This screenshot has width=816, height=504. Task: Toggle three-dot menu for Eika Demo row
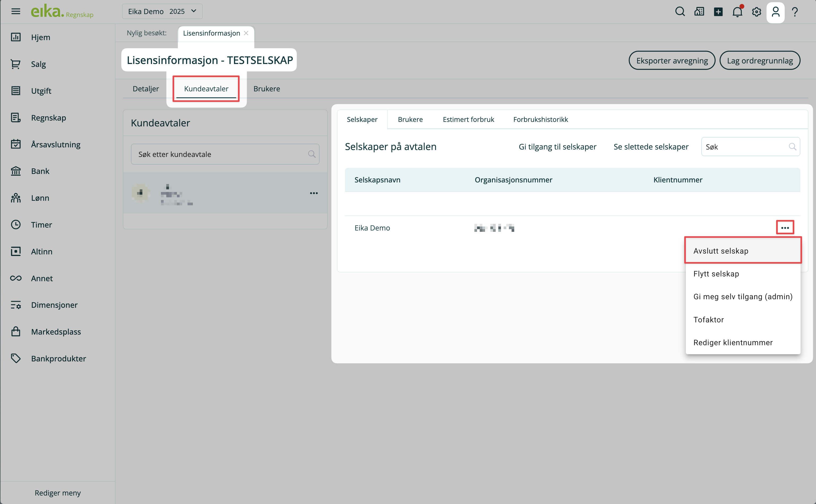point(785,228)
